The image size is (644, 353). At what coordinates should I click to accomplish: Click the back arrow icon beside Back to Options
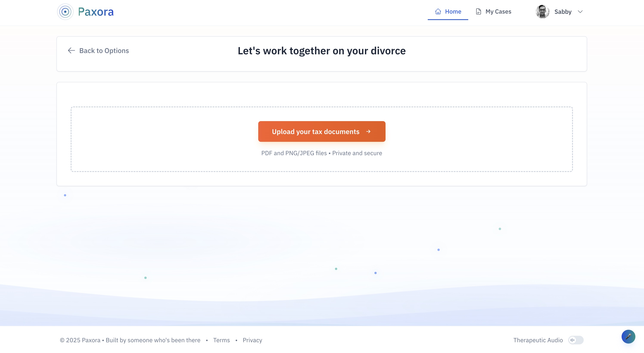72,50
